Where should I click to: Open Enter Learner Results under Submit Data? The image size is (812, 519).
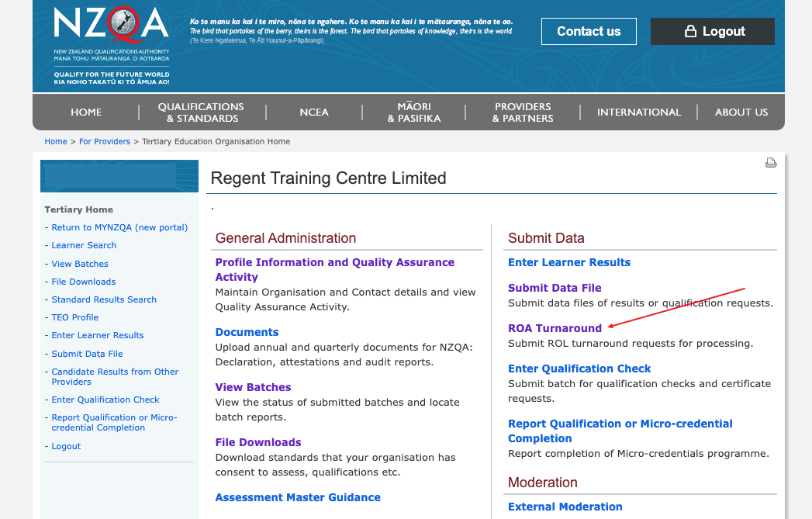pyautogui.click(x=569, y=262)
